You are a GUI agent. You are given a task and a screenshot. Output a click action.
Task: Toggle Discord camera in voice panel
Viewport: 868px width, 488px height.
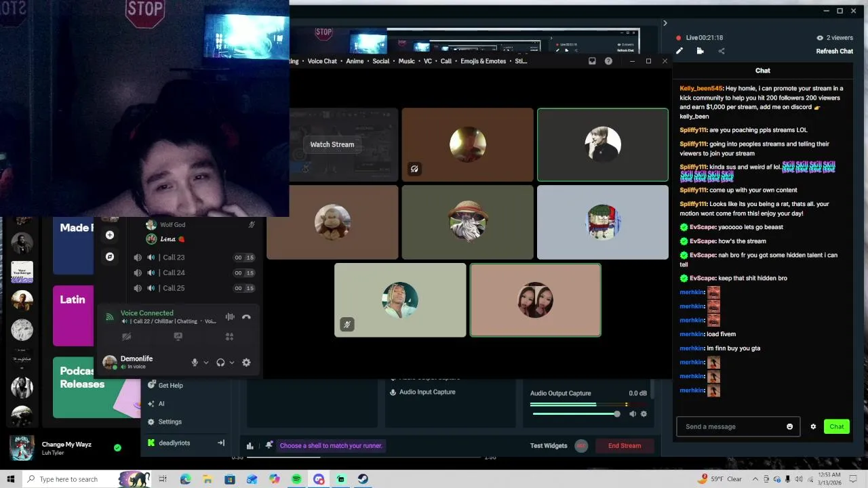point(126,336)
